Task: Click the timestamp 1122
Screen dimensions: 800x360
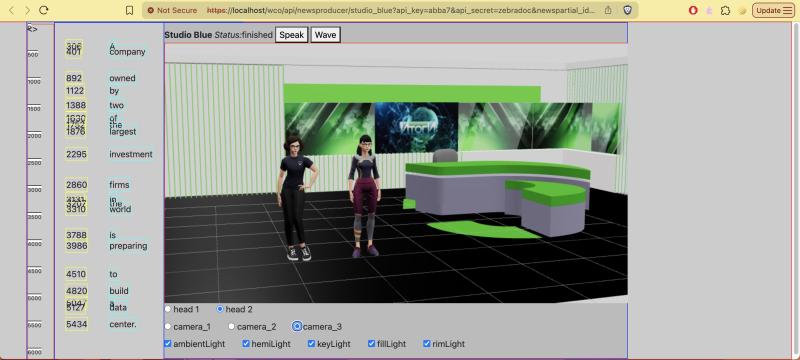Action: click(x=75, y=91)
